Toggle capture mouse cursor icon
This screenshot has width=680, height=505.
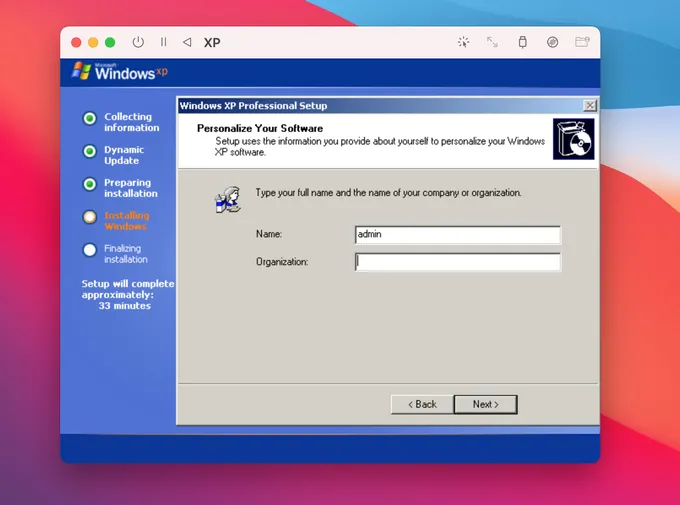pyautogui.click(x=463, y=42)
